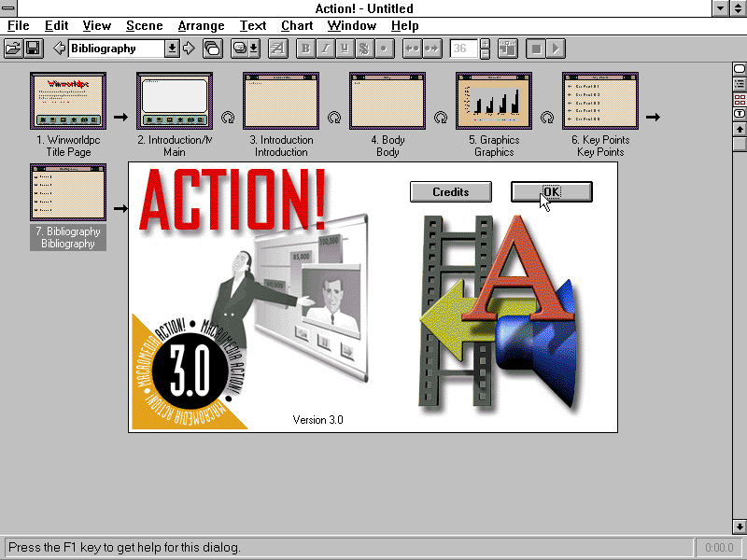Open the object list dropdown arrow
Screen dimensions: 747x560
[254, 49]
